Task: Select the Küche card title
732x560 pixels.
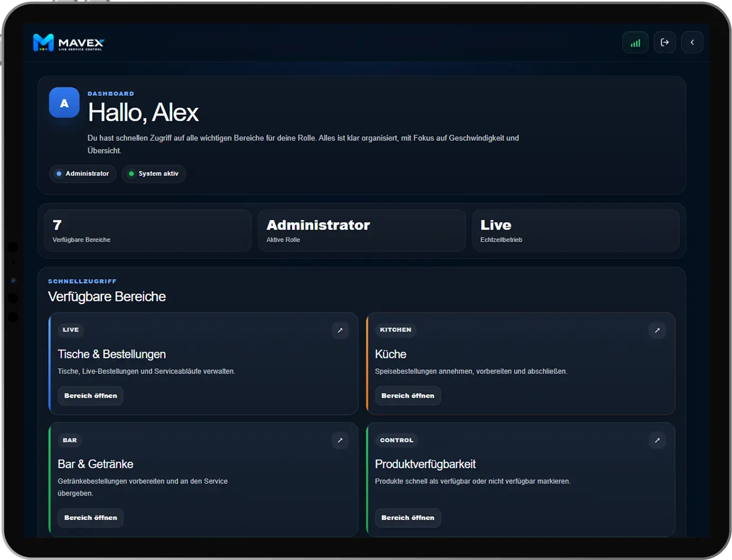Action: click(x=391, y=354)
